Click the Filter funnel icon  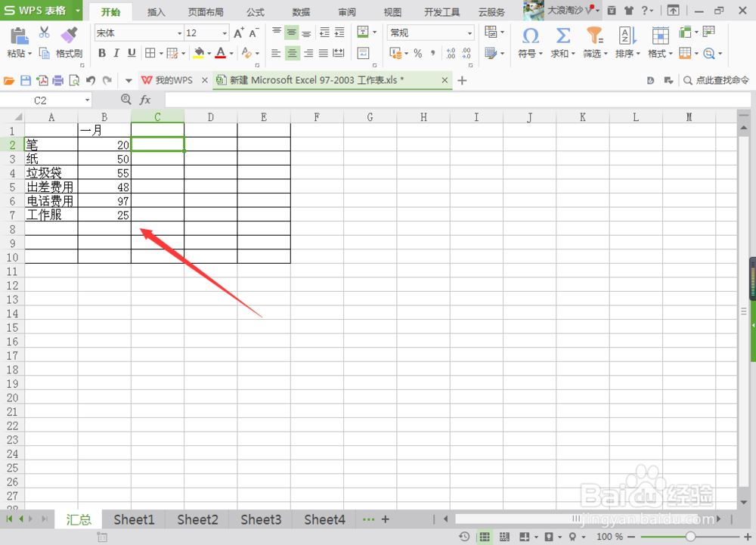click(x=594, y=36)
